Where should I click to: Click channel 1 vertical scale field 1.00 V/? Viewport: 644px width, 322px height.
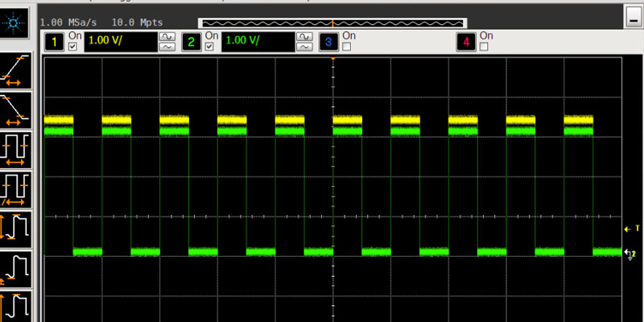121,41
